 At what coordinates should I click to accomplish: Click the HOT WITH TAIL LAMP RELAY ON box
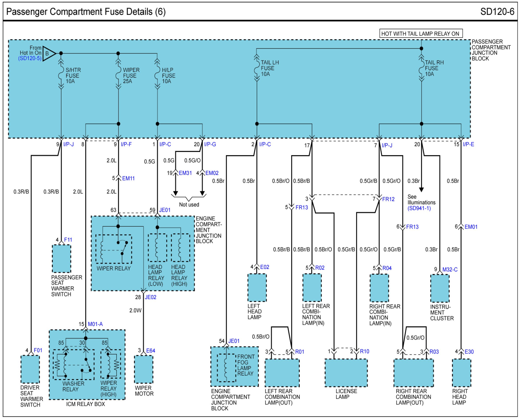(421, 34)
